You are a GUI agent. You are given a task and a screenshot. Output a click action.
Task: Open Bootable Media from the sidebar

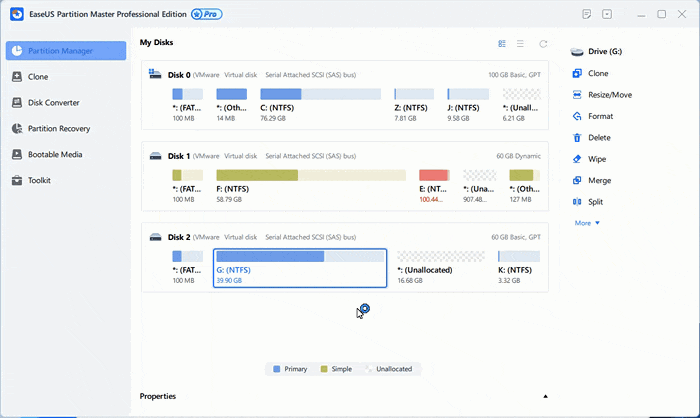coord(54,155)
